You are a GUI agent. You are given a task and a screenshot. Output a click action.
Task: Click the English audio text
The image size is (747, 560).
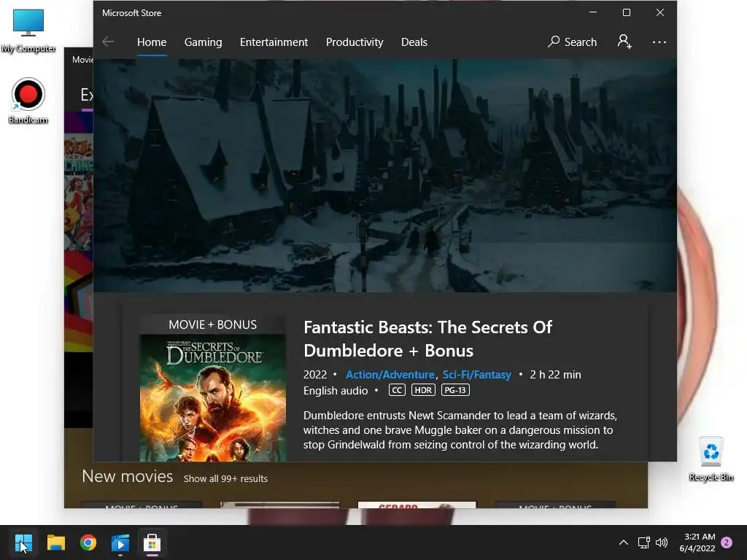point(336,391)
